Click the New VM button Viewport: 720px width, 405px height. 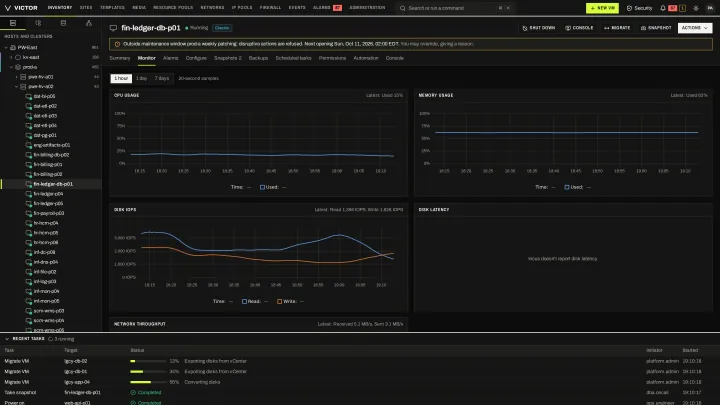602,8
